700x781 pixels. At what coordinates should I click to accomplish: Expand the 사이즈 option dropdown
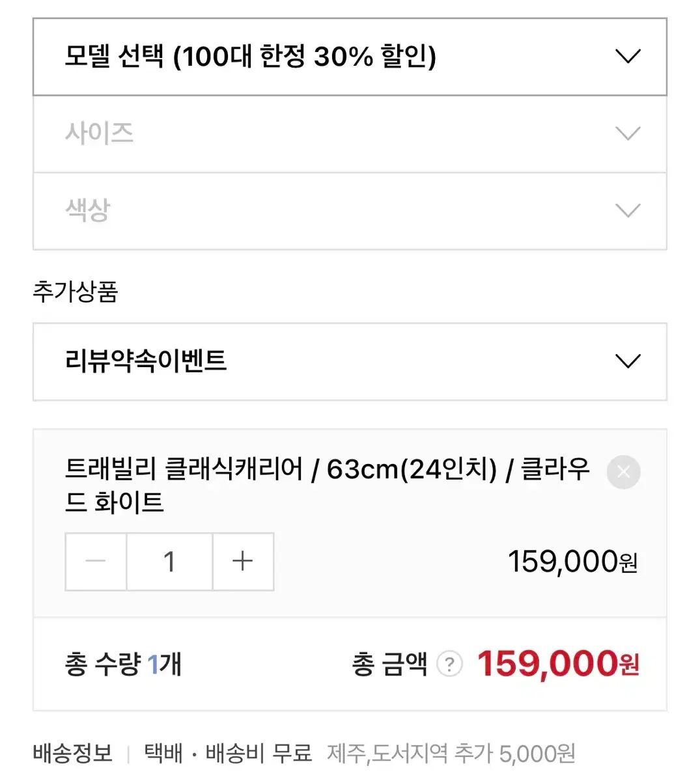[x=350, y=134]
